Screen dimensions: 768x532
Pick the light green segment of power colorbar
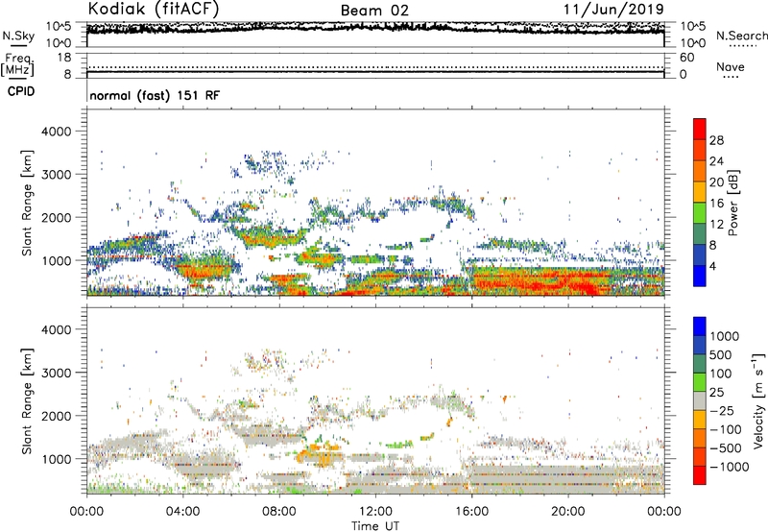click(x=700, y=213)
